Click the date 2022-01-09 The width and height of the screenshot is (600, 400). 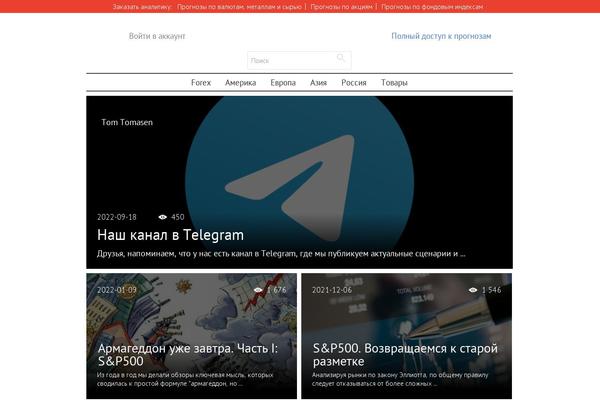(x=117, y=290)
